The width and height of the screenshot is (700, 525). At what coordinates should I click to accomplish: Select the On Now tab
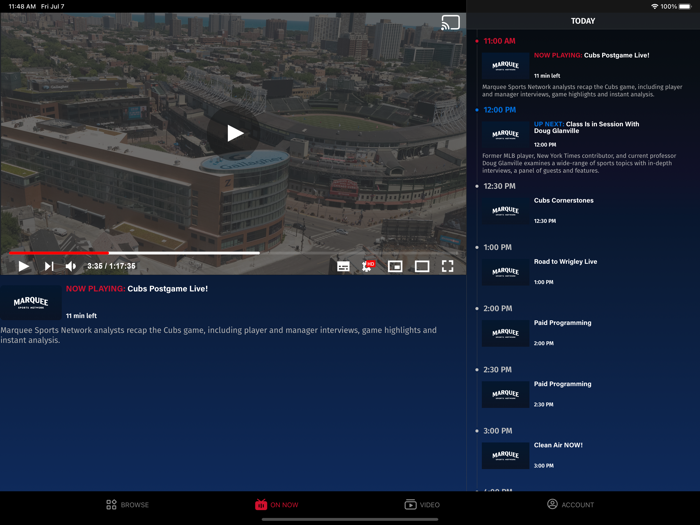pyautogui.click(x=276, y=505)
